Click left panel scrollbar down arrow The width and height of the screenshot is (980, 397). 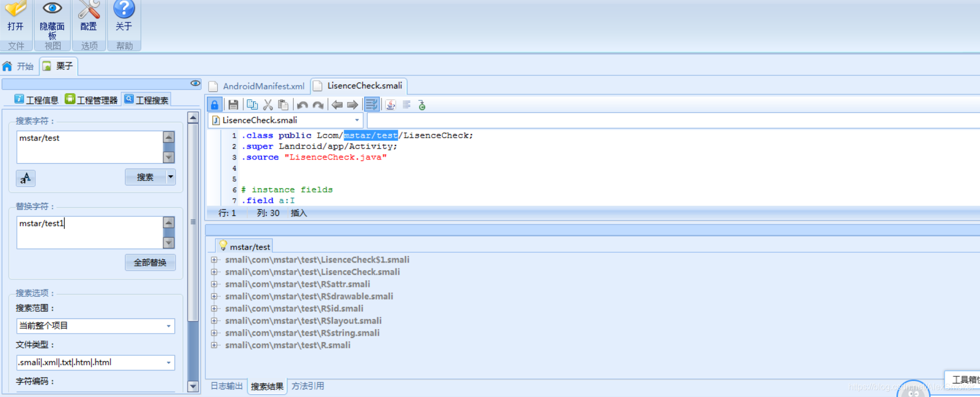point(193,386)
